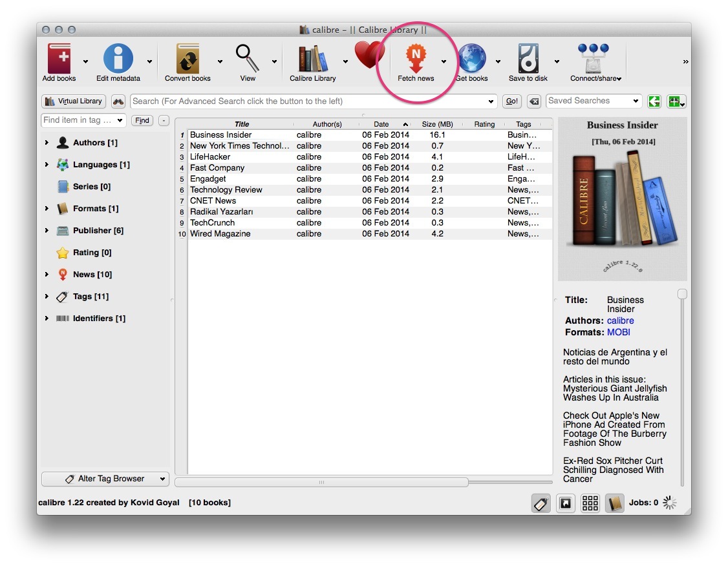This screenshot has height=566, width=728.
Task: Open the calibre author link
Action: click(x=620, y=320)
